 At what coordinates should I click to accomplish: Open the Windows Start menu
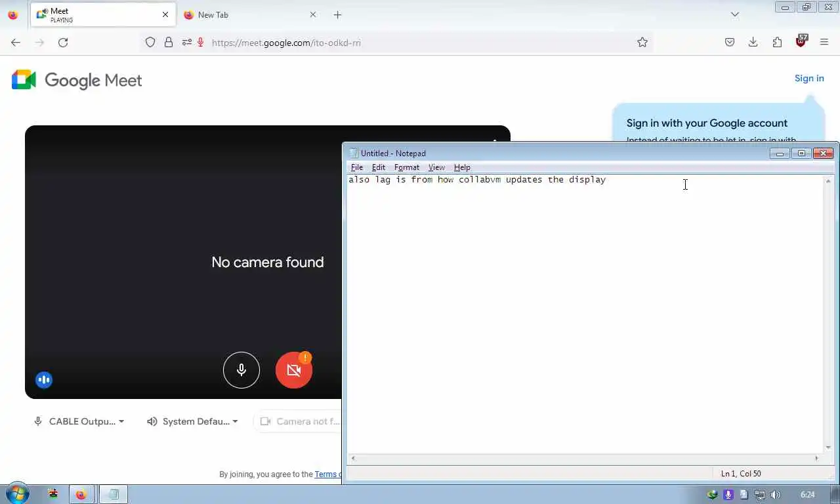tap(16, 493)
